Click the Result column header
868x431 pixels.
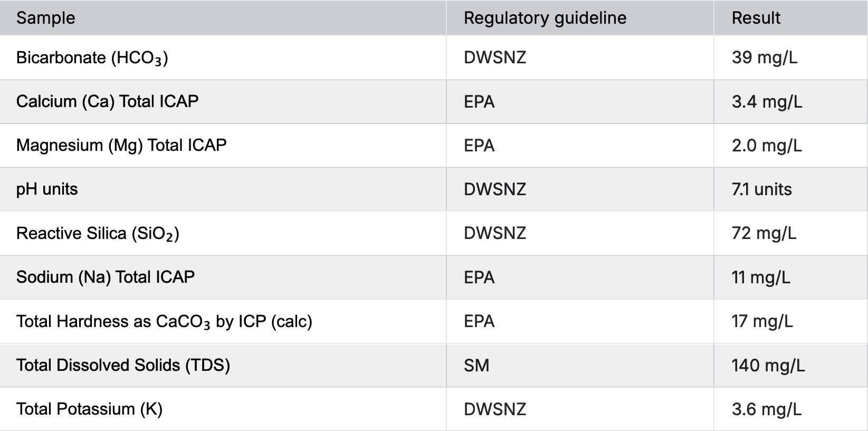point(756,18)
